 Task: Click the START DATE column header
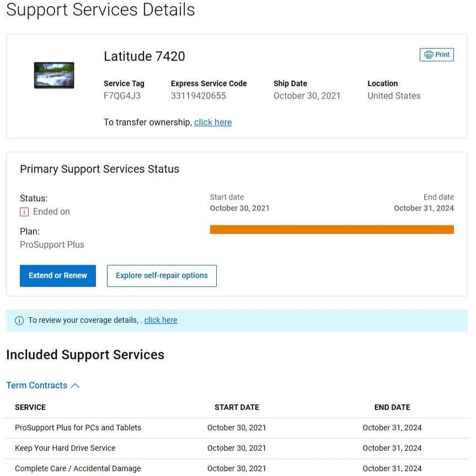pyautogui.click(x=237, y=408)
